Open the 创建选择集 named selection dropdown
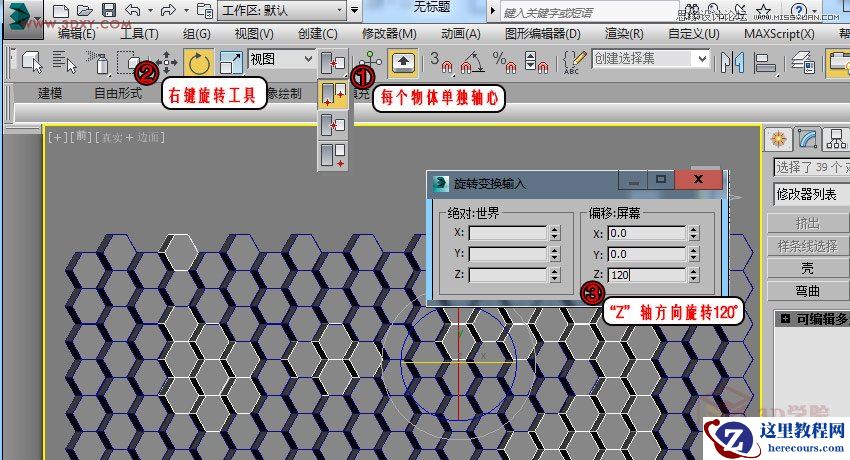850x460 pixels. tap(651, 59)
